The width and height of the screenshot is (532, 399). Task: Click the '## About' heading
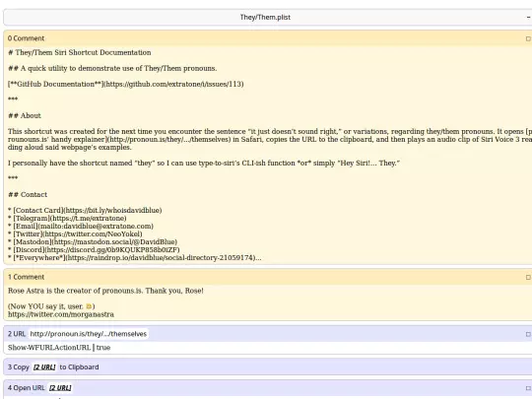click(25, 115)
